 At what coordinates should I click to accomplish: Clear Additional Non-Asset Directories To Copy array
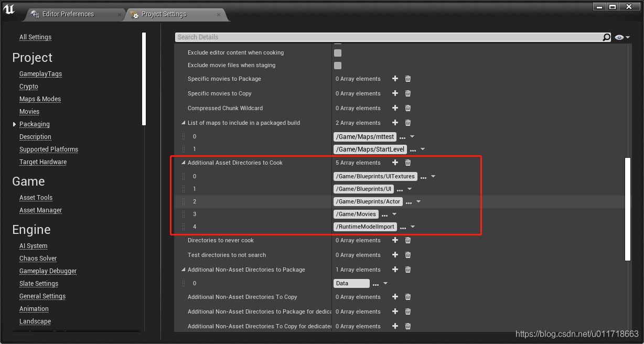coord(408,297)
